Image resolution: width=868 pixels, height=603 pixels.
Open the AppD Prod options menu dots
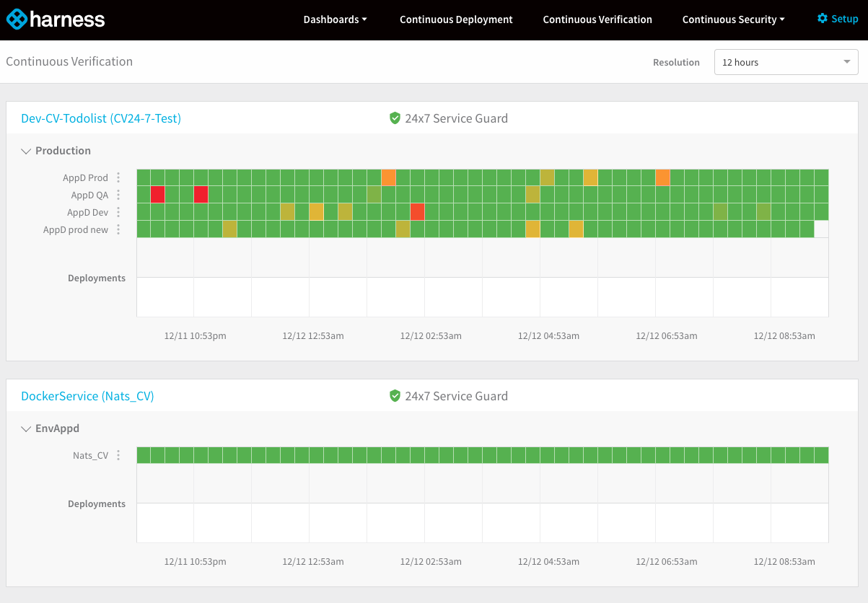pyautogui.click(x=118, y=177)
